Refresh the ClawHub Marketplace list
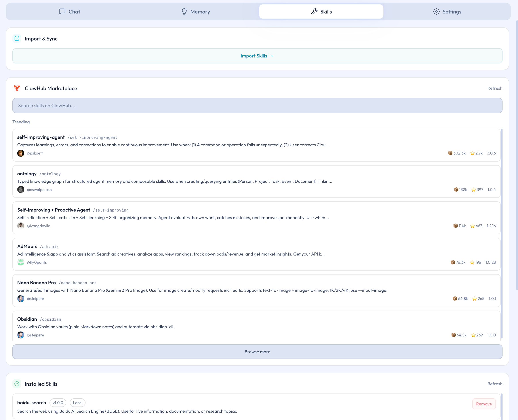Viewport: 518px width, 420px height. pos(495,88)
